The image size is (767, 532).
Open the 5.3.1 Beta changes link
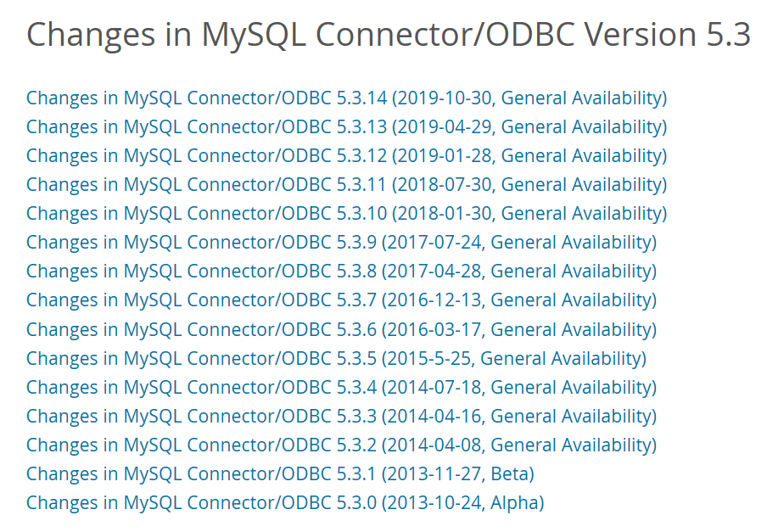point(280,474)
